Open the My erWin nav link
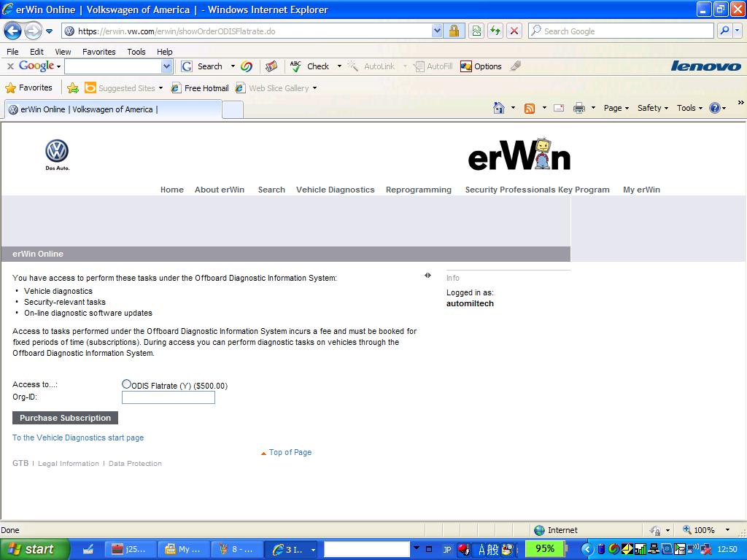Image resolution: width=747 pixels, height=560 pixels. tap(642, 190)
